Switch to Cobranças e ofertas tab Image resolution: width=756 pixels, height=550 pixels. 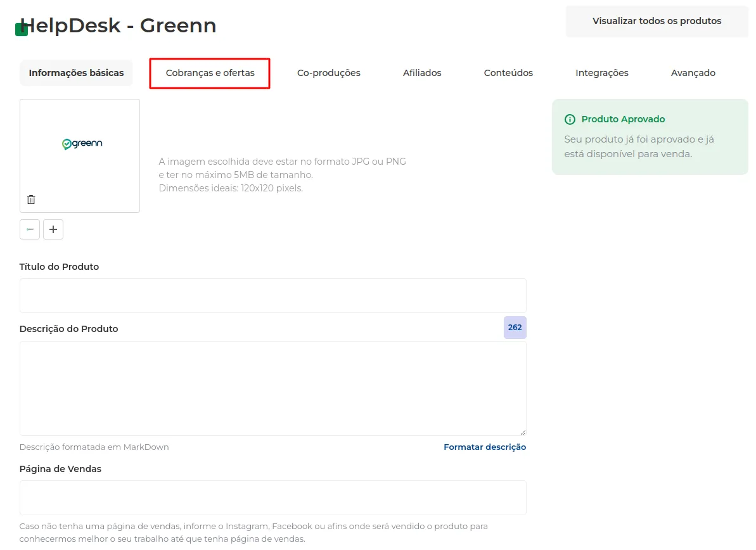click(210, 73)
